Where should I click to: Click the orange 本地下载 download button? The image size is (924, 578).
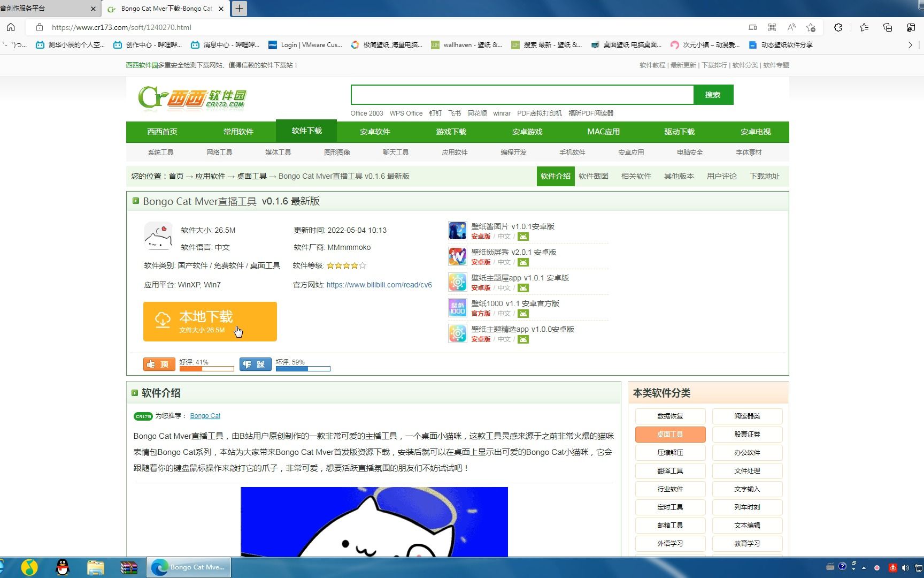(210, 321)
